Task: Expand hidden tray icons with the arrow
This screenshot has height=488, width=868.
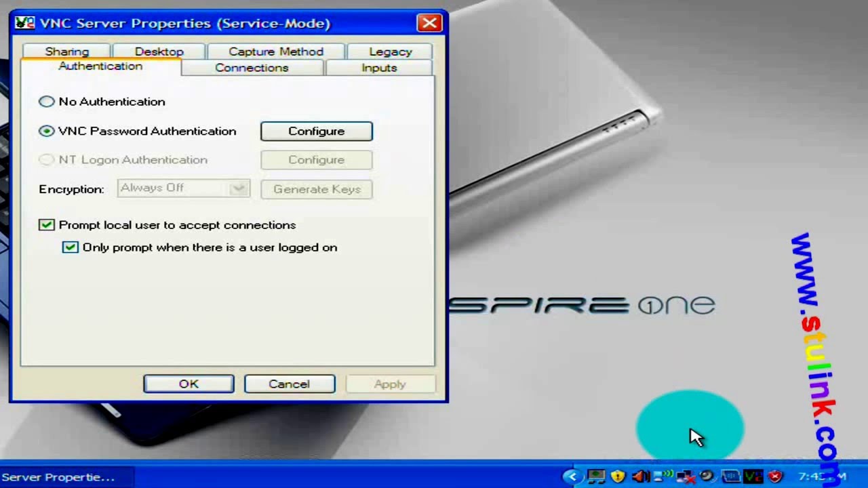Action: tap(572, 477)
